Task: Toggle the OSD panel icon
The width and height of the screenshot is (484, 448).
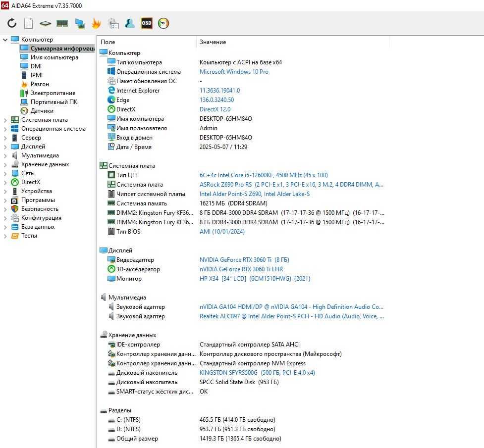Action: click(147, 23)
